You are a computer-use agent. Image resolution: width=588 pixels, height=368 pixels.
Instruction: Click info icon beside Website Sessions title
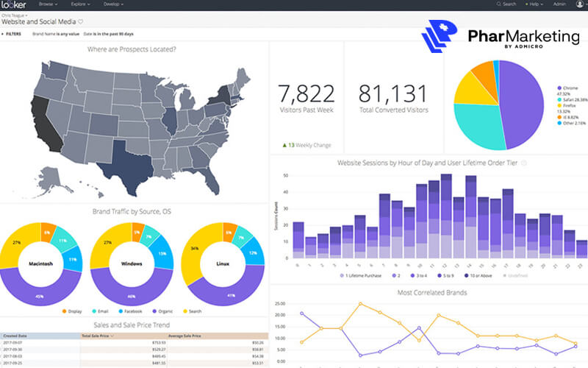524,163
